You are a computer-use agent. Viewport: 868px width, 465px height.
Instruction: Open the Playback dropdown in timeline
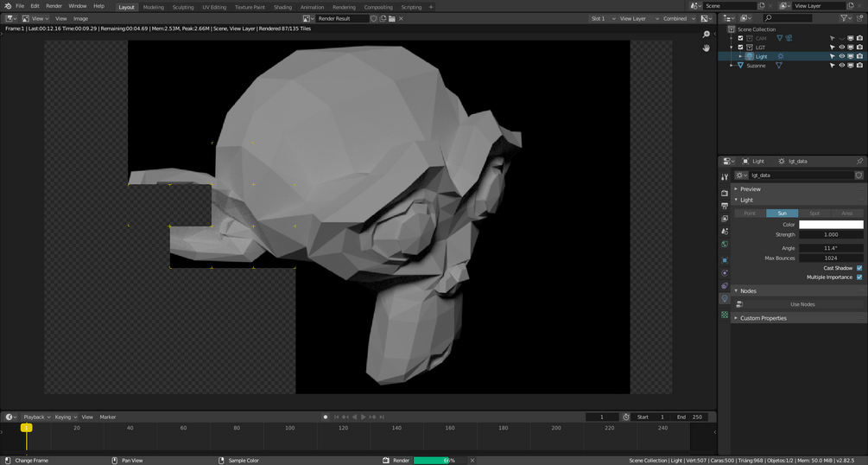click(x=36, y=417)
